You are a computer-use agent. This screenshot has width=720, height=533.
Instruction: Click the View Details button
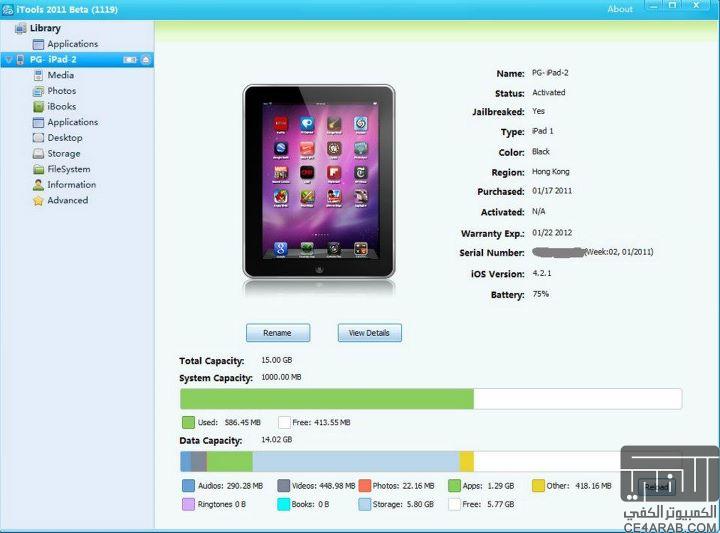click(x=370, y=333)
